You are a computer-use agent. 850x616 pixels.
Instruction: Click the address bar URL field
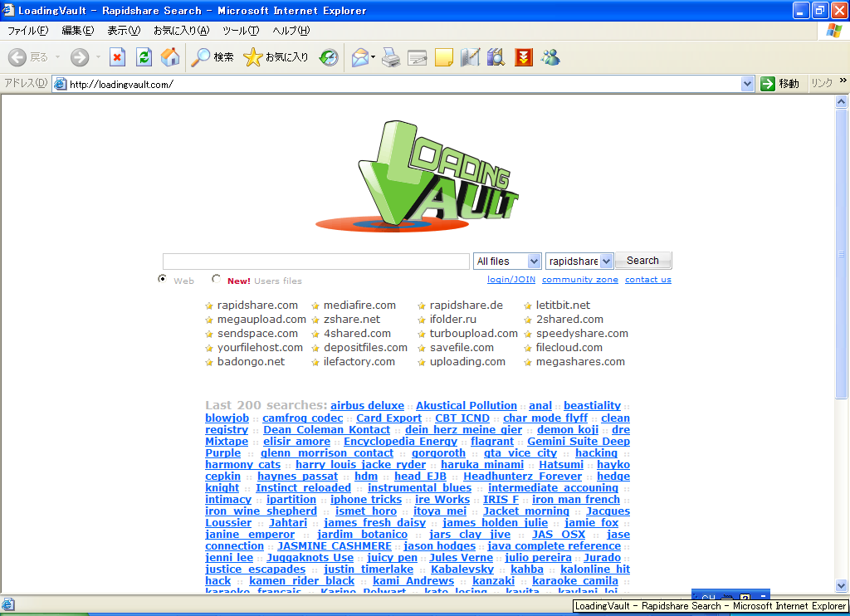point(404,84)
